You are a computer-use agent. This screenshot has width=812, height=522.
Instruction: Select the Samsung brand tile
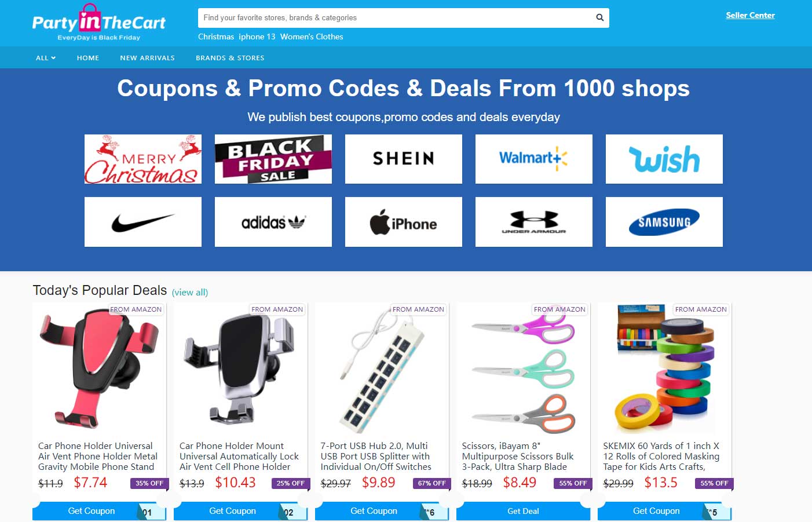(x=664, y=222)
